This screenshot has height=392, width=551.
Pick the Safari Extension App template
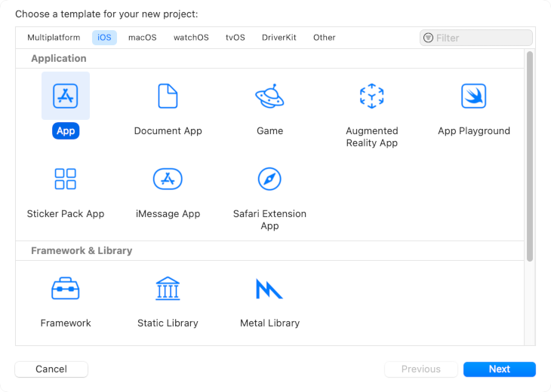pos(269,179)
